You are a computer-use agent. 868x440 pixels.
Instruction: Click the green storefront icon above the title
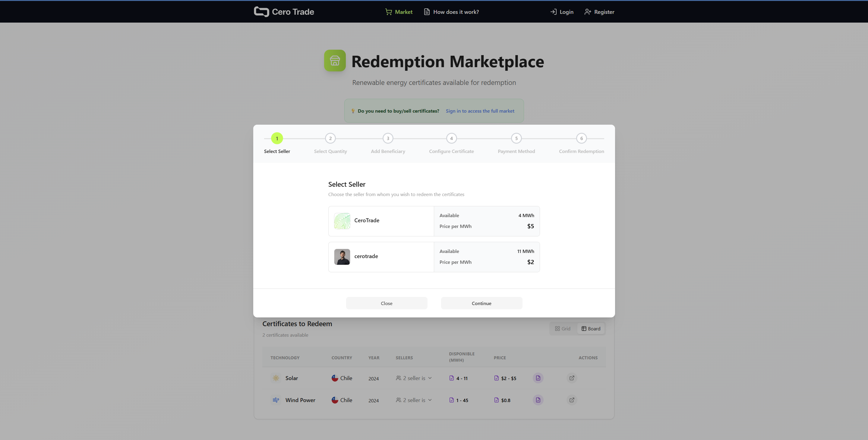(x=335, y=61)
